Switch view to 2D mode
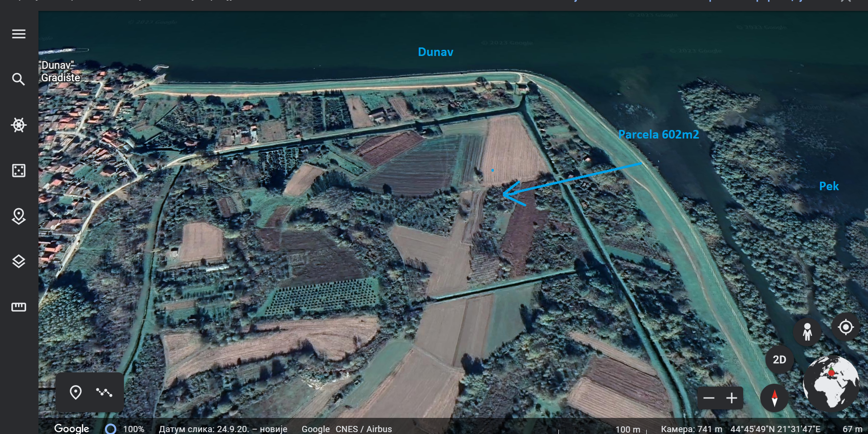The height and width of the screenshot is (434, 868). (x=779, y=360)
